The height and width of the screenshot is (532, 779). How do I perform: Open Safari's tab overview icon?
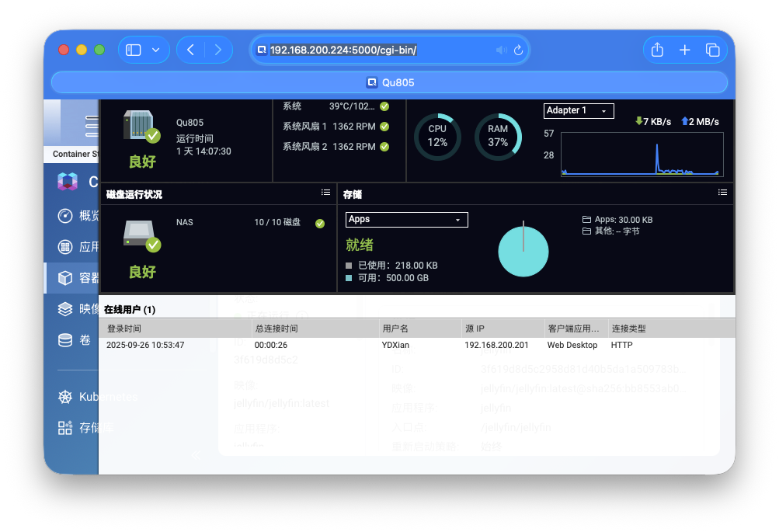click(x=712, y=50)
